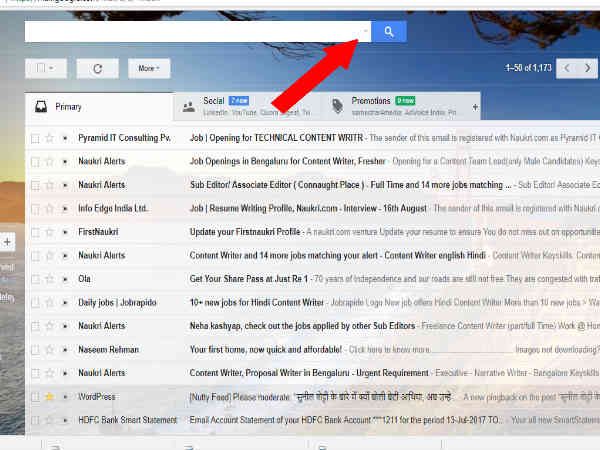Tick checkbox for WordPress email

35,397
